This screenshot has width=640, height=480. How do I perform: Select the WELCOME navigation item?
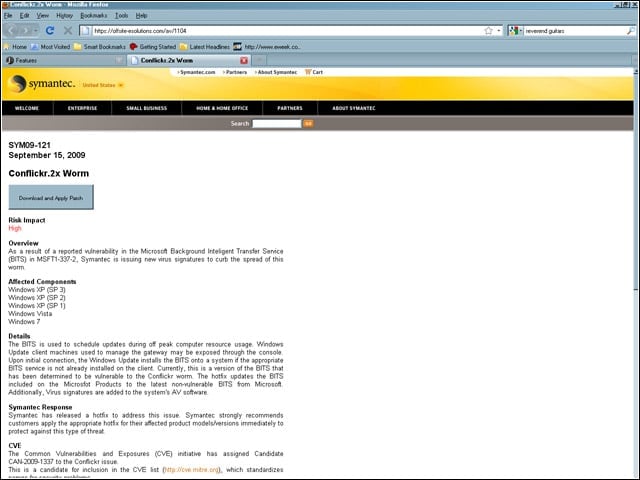(27, 108)
